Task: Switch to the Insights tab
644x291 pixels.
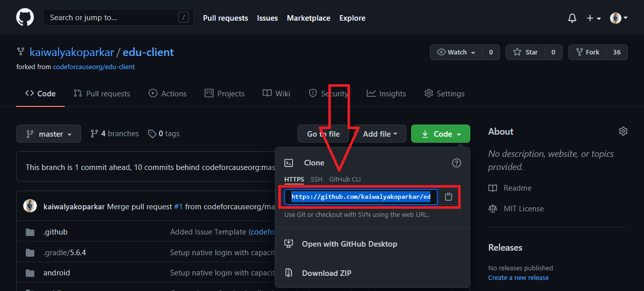Action: 386,93
